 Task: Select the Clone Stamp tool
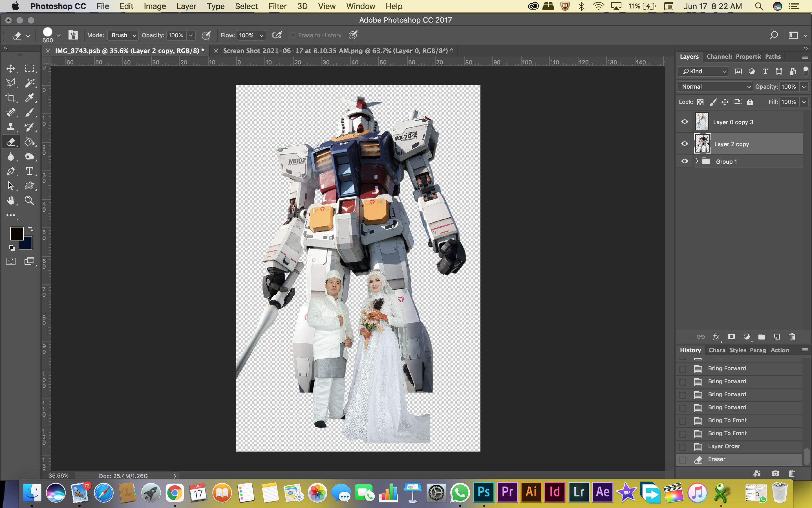(11, 127)
